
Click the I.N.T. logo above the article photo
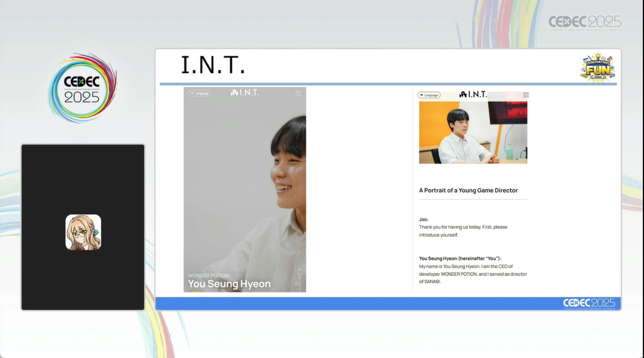(474, 94)
